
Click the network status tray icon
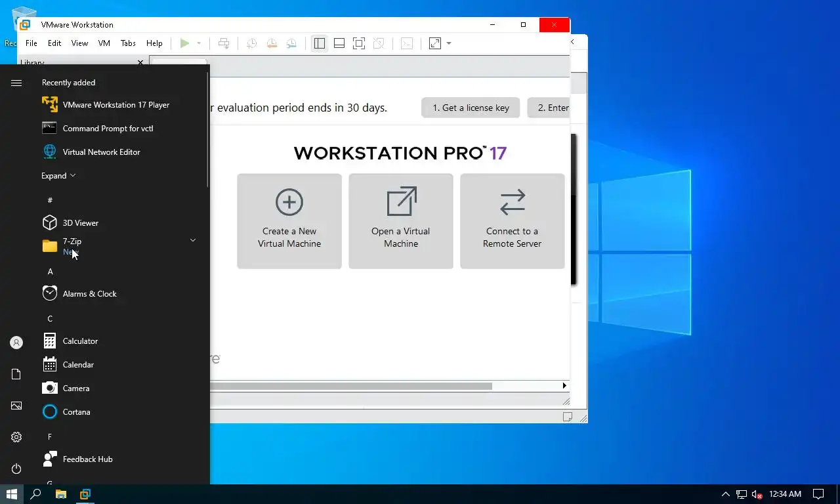tap(742, 494)
